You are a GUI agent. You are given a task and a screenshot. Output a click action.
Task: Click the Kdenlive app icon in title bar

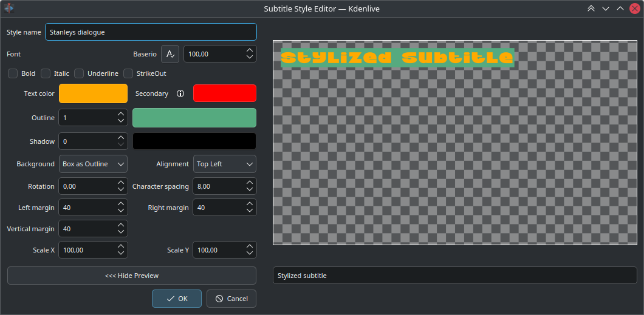pos(10,8)
